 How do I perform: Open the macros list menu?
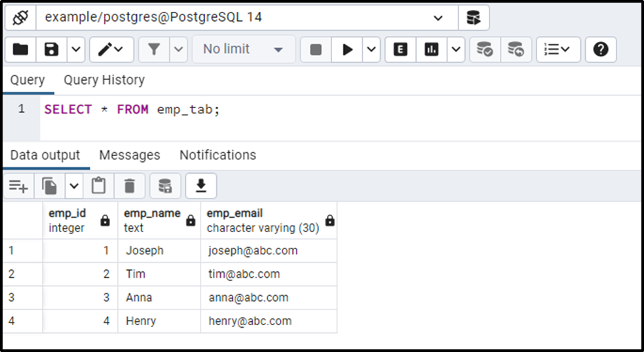[558, 50]
